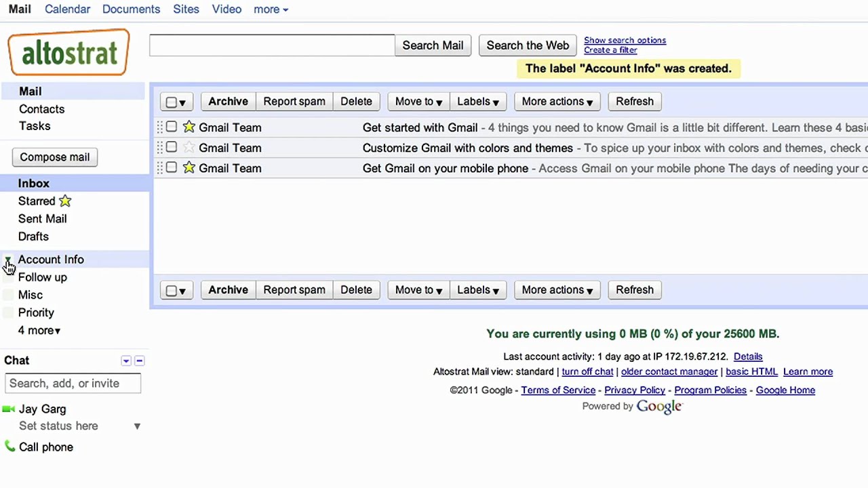
Task: Click Mail in top navigation bar
Action: click(20, 9)
